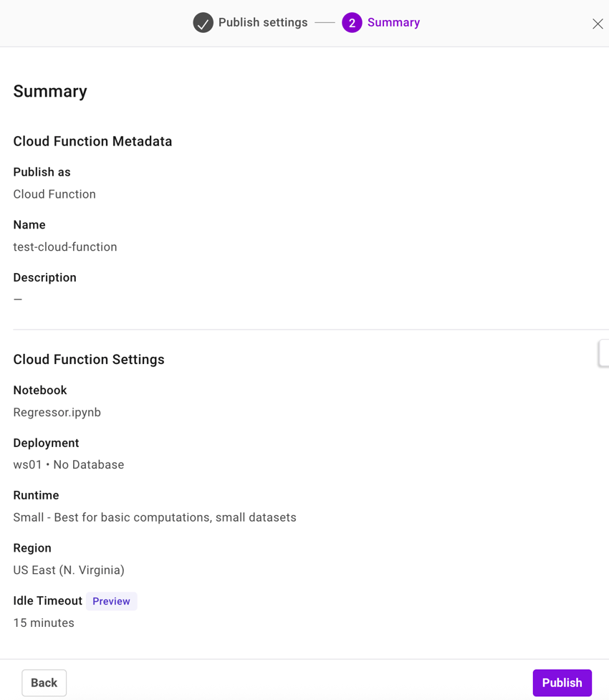Open the partially hidden panel on the right edge

click(x=605, y=353)
